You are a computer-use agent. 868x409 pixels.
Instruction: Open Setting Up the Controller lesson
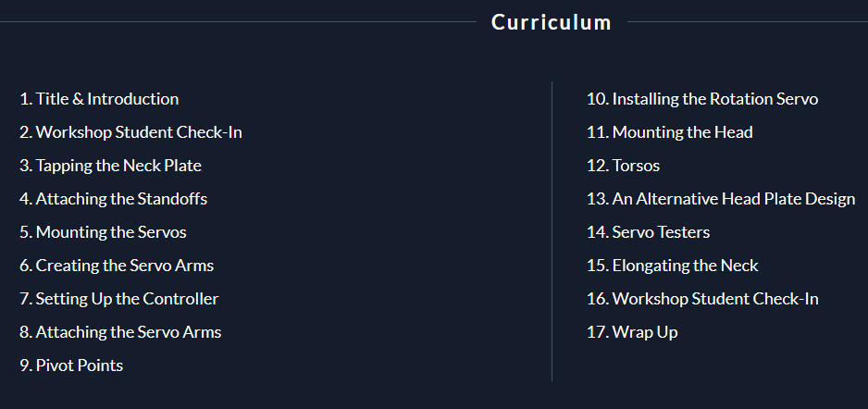(x=119, y=299)
